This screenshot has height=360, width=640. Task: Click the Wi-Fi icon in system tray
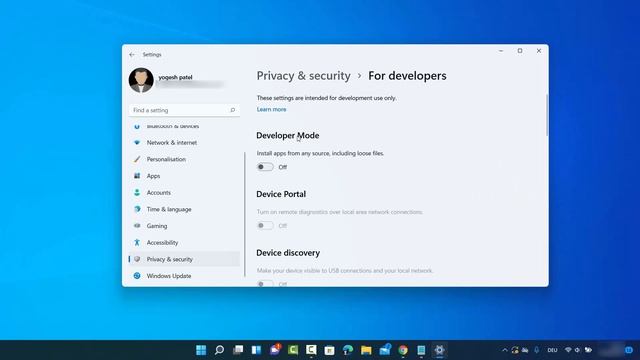(x=568, y=350)
